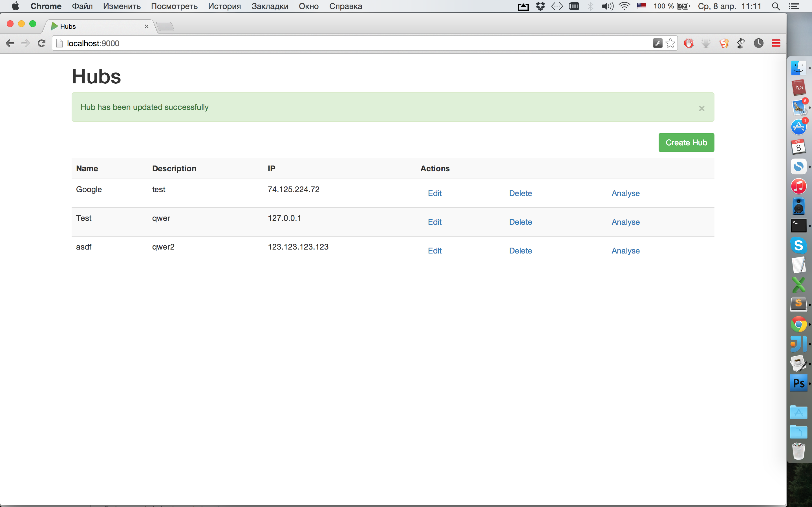Open a new tab with the tab button
The width and height of the screenshot is (812, 507).
tap(165, 26)
